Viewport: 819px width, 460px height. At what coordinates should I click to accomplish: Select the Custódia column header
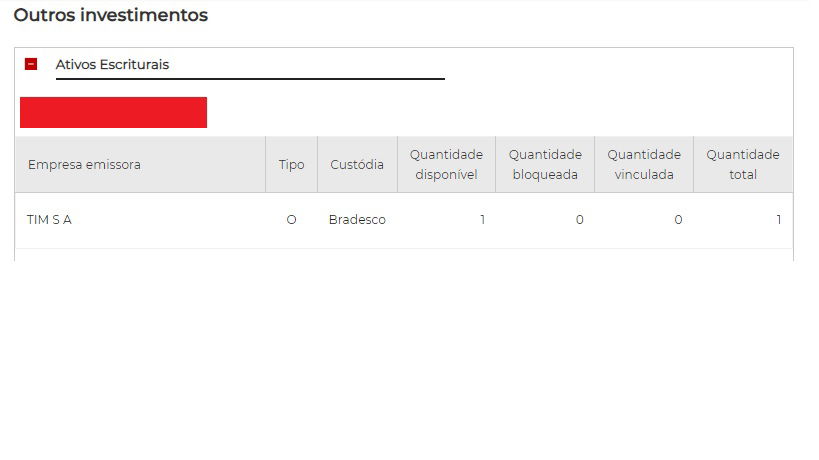[357, 164]
